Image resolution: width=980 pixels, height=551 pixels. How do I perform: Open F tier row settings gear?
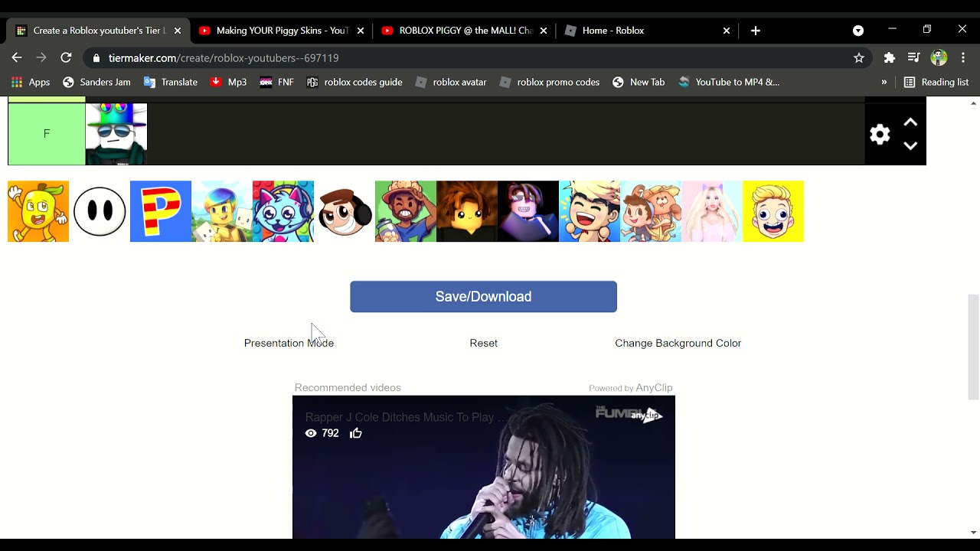click(880, 135)
